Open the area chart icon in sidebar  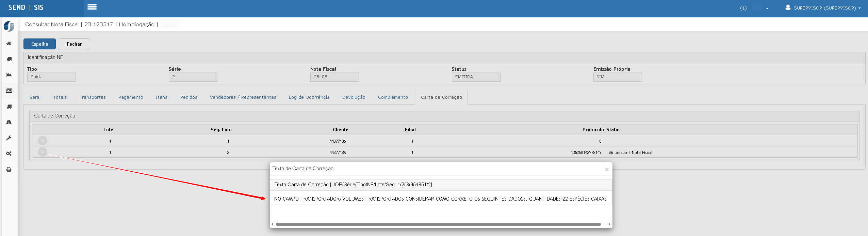click(9, 75)
